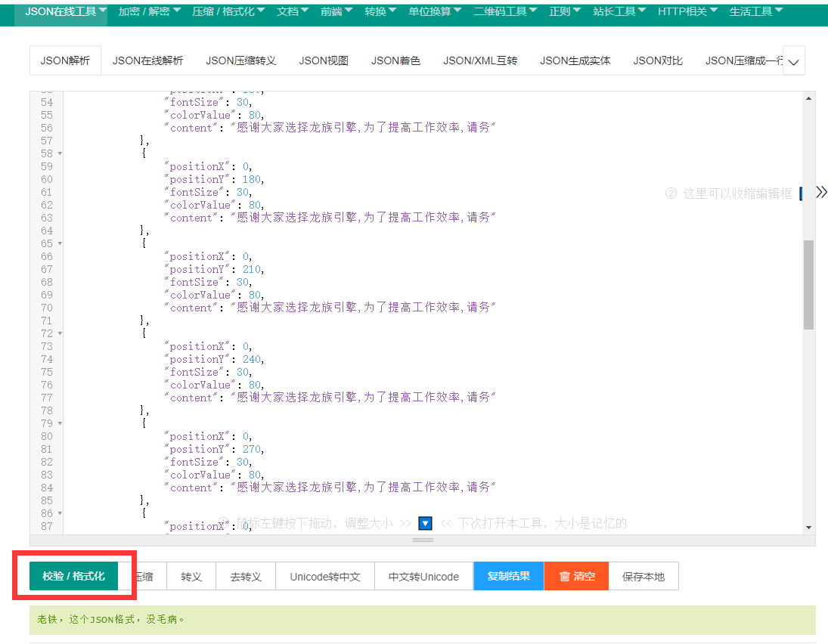Switch to the JSON视图 tab
This screenshot has width=828, height=644.
click(324, 60)
